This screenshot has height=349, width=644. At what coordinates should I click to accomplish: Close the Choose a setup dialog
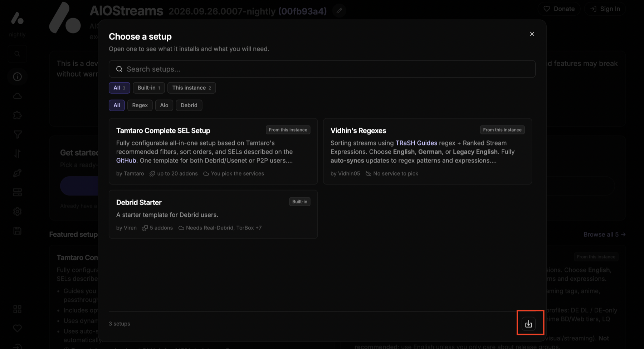click(x=532, y=34)
